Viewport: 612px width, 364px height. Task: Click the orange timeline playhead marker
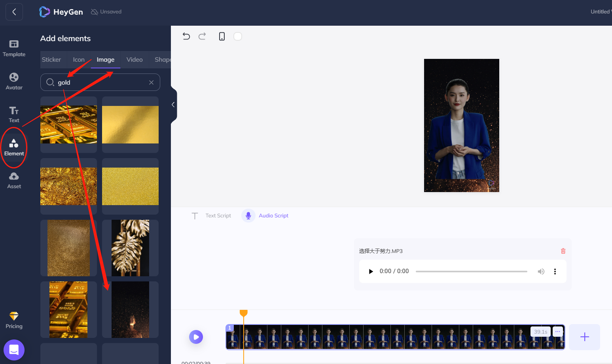coord(244,313)
